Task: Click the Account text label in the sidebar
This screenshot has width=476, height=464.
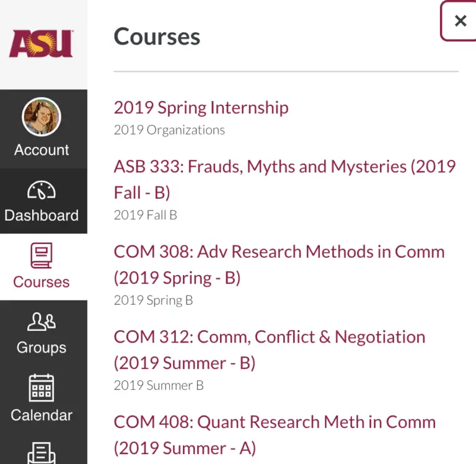Action: pyautogui.click(x=42, y=150)
